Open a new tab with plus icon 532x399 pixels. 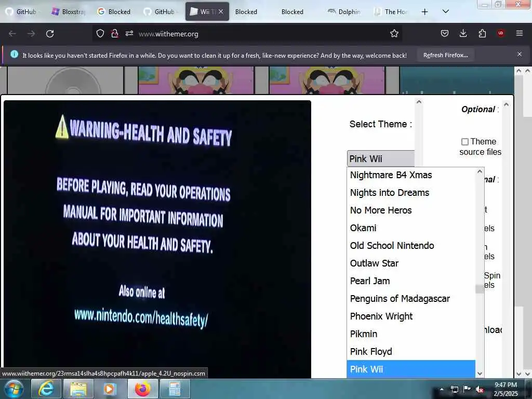pos(424,12)
